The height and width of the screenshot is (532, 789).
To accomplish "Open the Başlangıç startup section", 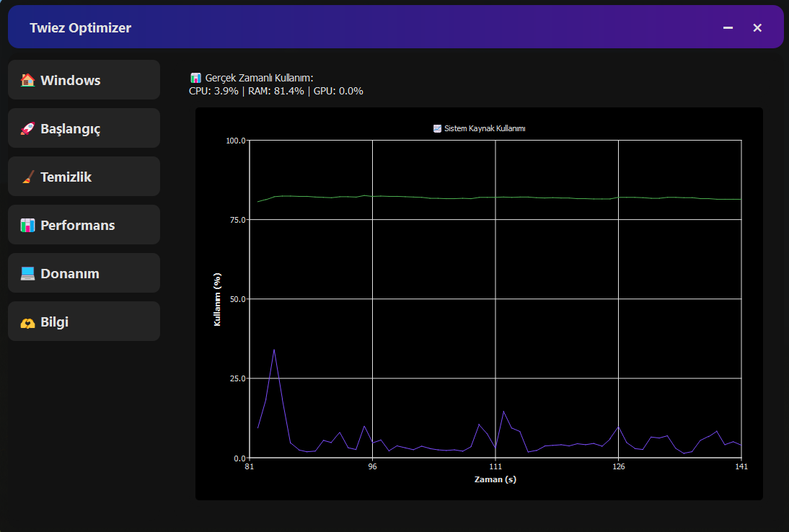I will coord(84,128).
